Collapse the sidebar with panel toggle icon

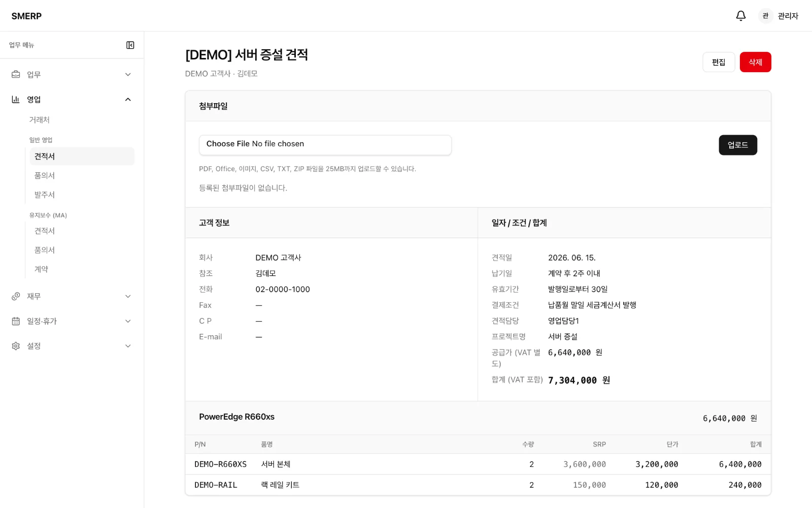[130, 45]
